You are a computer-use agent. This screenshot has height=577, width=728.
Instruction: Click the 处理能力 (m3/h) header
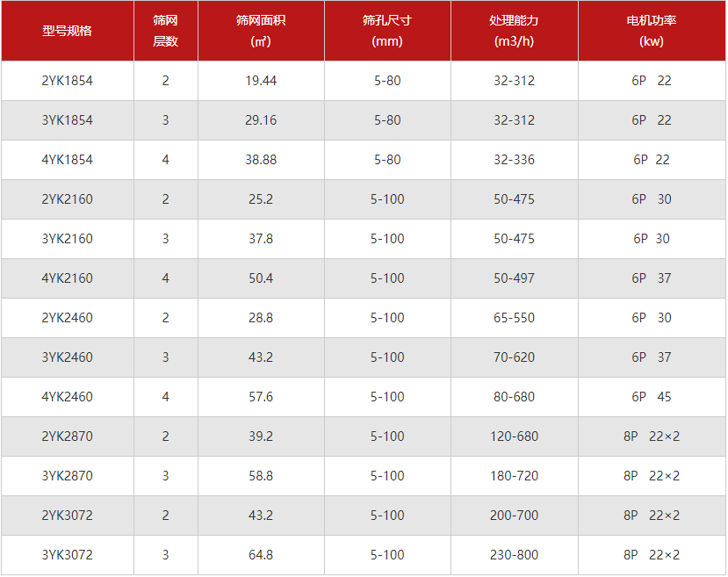click(514, 31)
